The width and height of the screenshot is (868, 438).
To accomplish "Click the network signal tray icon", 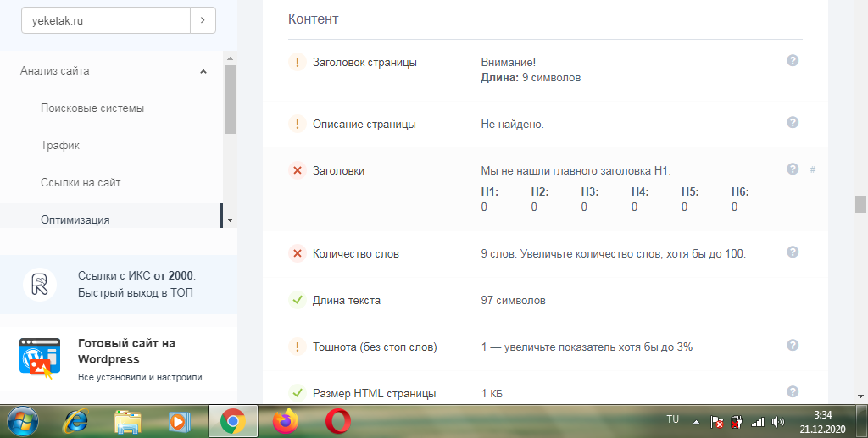I will point(757,423).
